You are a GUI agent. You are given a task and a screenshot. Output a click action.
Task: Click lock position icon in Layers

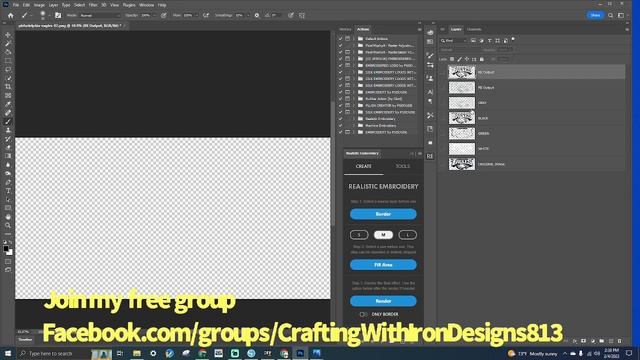pyautogui.click(x=467, y=59)
